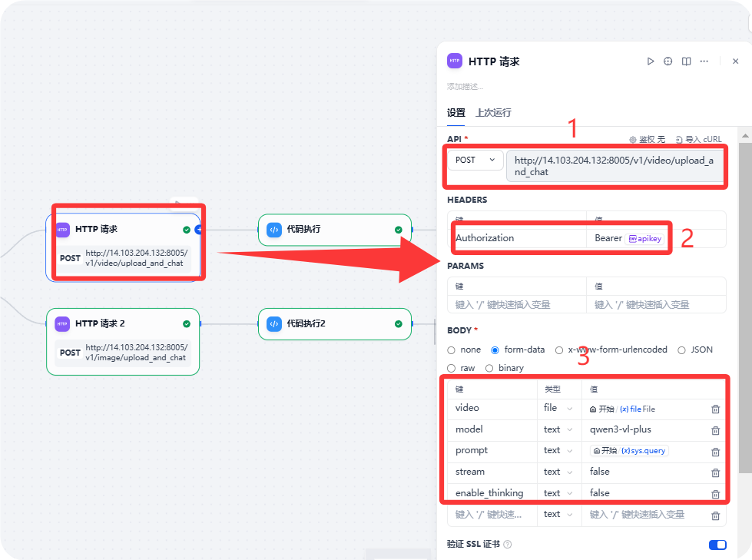
Task: Delete the prompt body row
Action: [x=716, y=452]
